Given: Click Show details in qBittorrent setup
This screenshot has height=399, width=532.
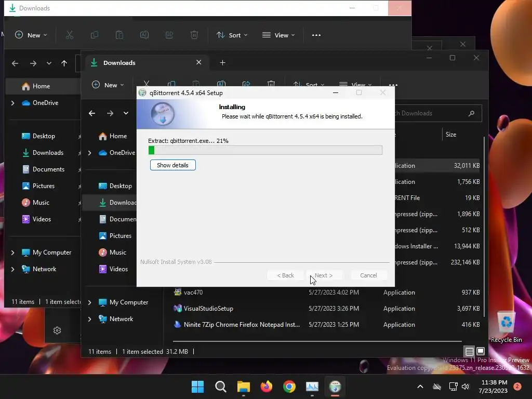Looking at the screenshot, I should 172,165.
